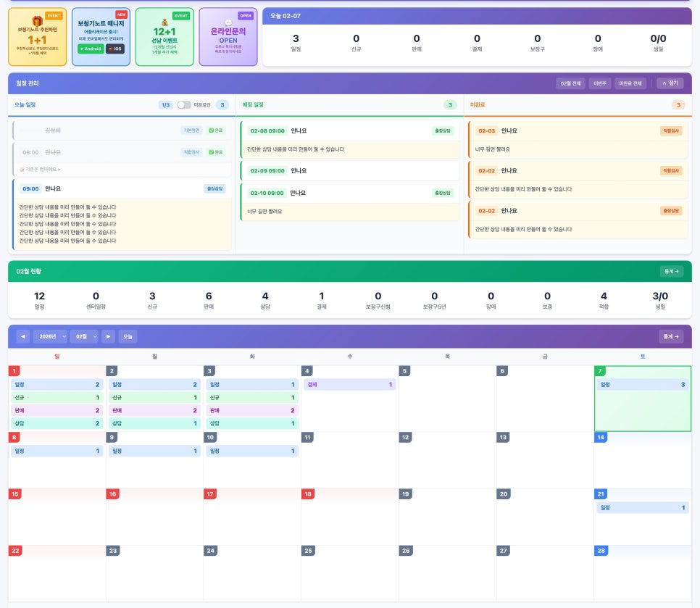Viewport: 700px width, 608px height.
Task: Click the 오늘 button in calendar header
Action: pyautogui.click(x=128, y=336)
